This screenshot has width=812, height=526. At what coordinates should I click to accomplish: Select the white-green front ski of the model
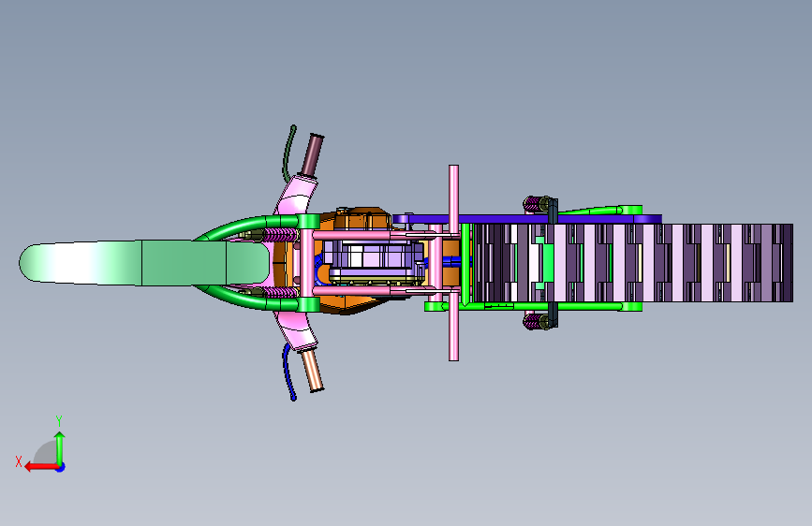click(x=144, y=262)
